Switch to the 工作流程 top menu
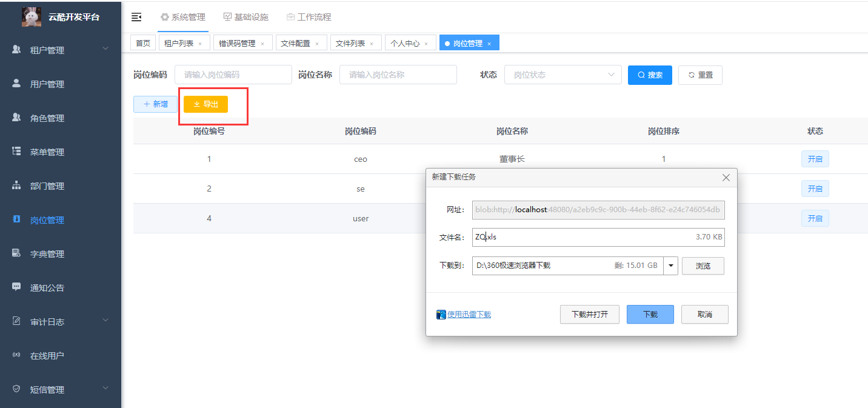868x408 pixels. (309, 17)
